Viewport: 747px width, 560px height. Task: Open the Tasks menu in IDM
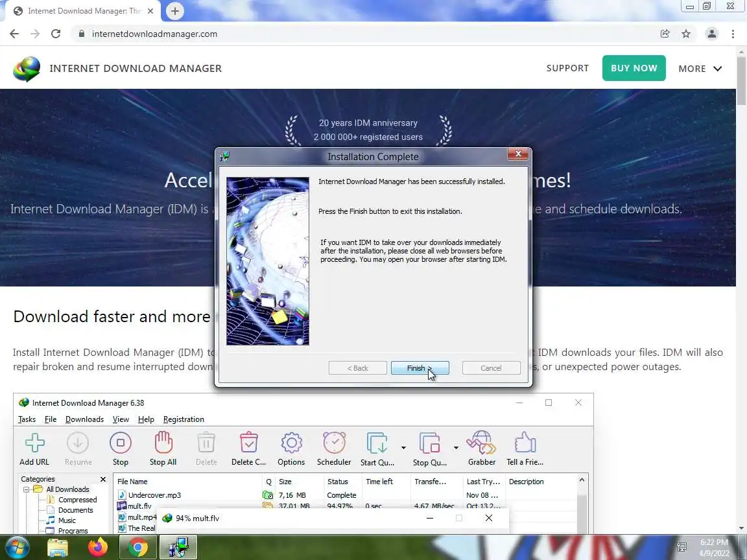[x=27, y=419]
